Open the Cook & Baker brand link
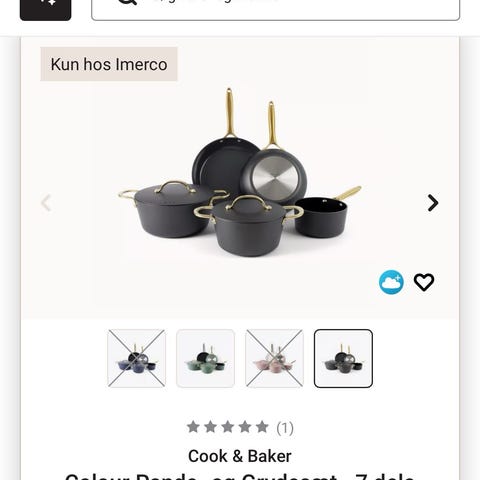480x480 pixels. 240,456
